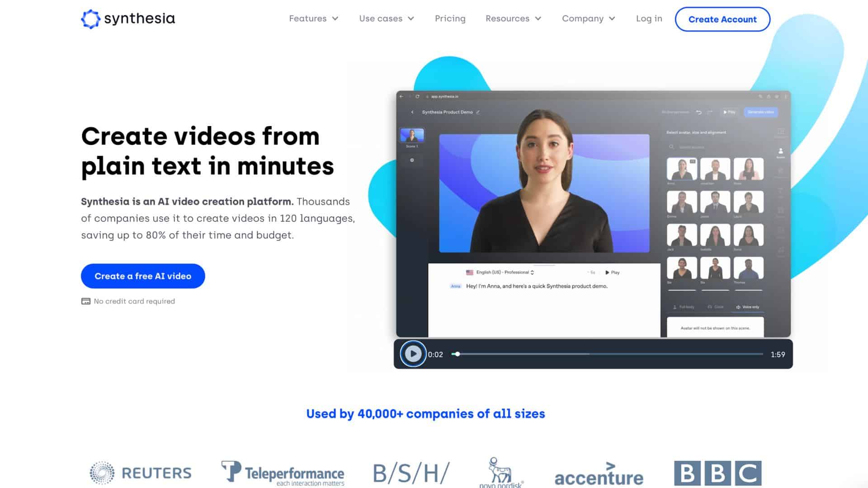Screen dimensions: 868x488
Task: Click the play button on demo video
Action: (413, 353)
